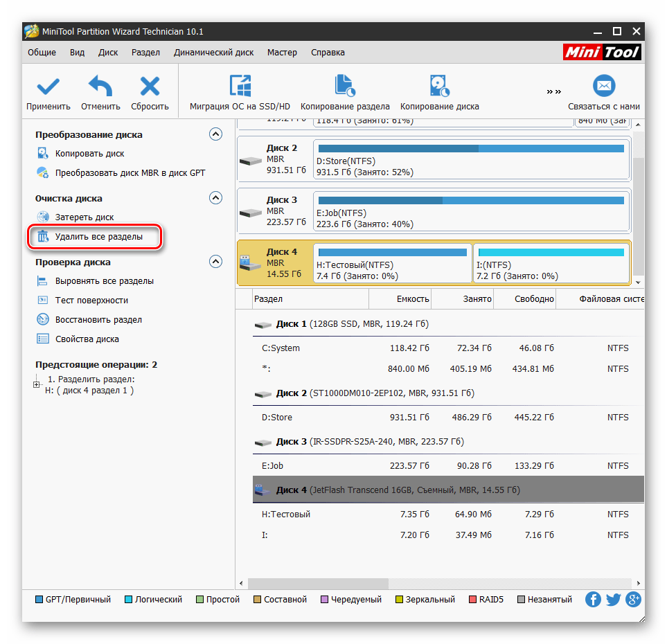Open the Facebook social icon
The width and height of the screenshot is (667, 644).
593,600
